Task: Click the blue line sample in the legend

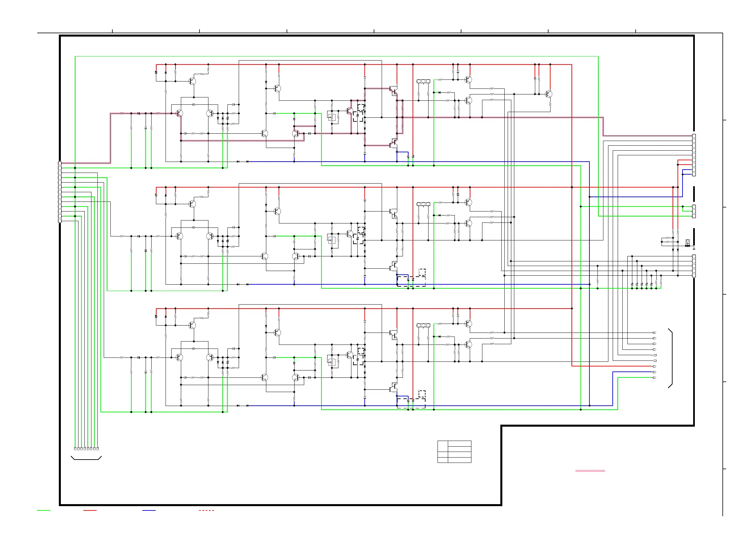Action: (149, 510)
